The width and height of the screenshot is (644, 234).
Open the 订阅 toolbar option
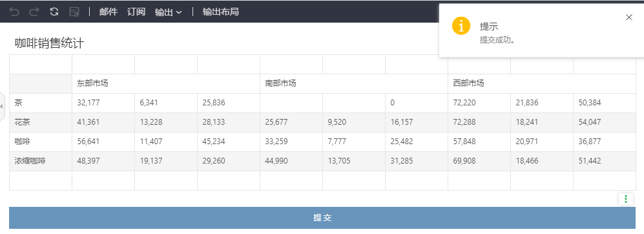tap(136, 12)
